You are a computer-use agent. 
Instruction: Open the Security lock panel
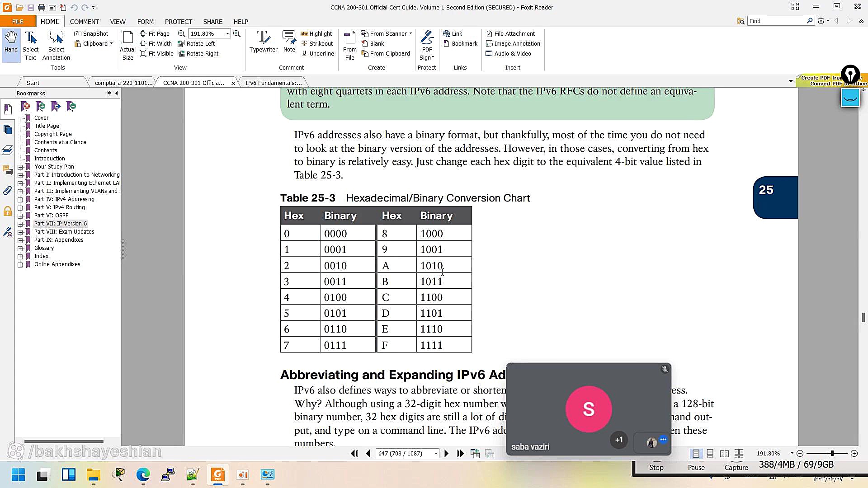point(8,211)
